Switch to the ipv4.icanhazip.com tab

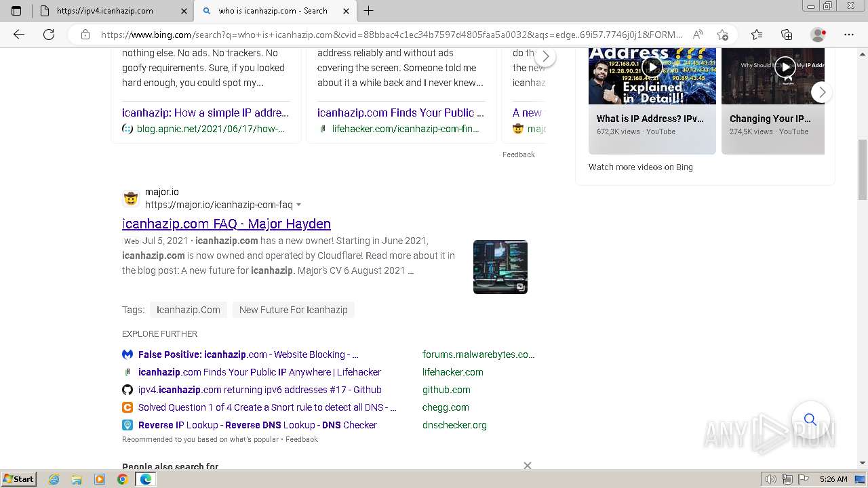113,11
